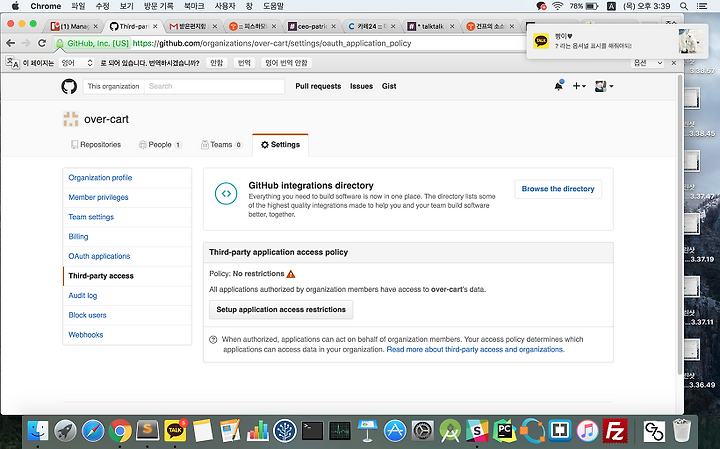Click the 번역 translate button
Image resolution: width=720 pixels, height=449 pixels.
[x=244, y=63]
